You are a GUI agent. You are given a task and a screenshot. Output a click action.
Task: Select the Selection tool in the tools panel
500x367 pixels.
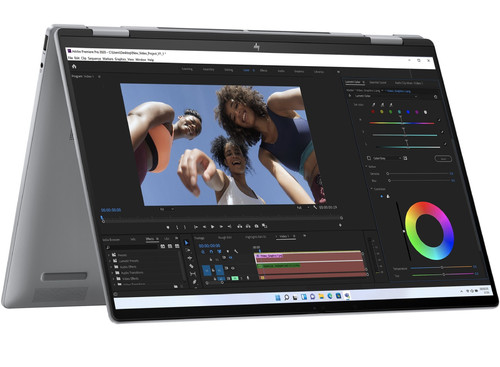tap(187, 243)
